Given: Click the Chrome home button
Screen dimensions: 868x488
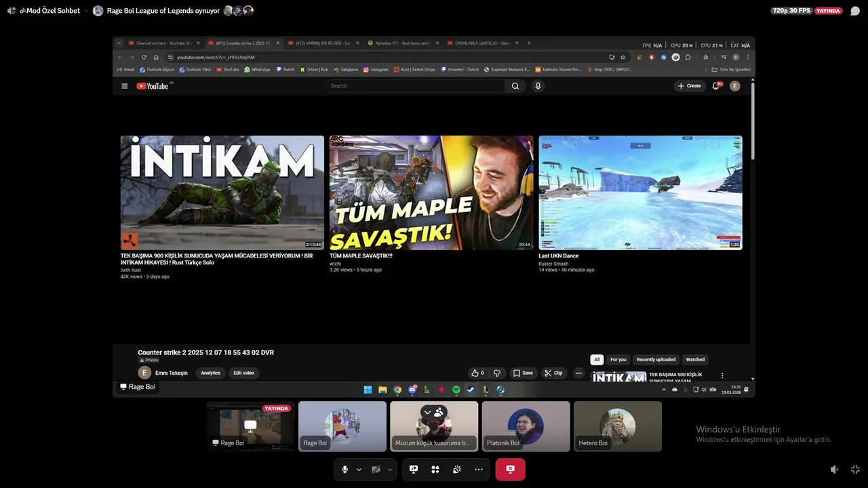Looking at the screenshot, I should 156,57.
